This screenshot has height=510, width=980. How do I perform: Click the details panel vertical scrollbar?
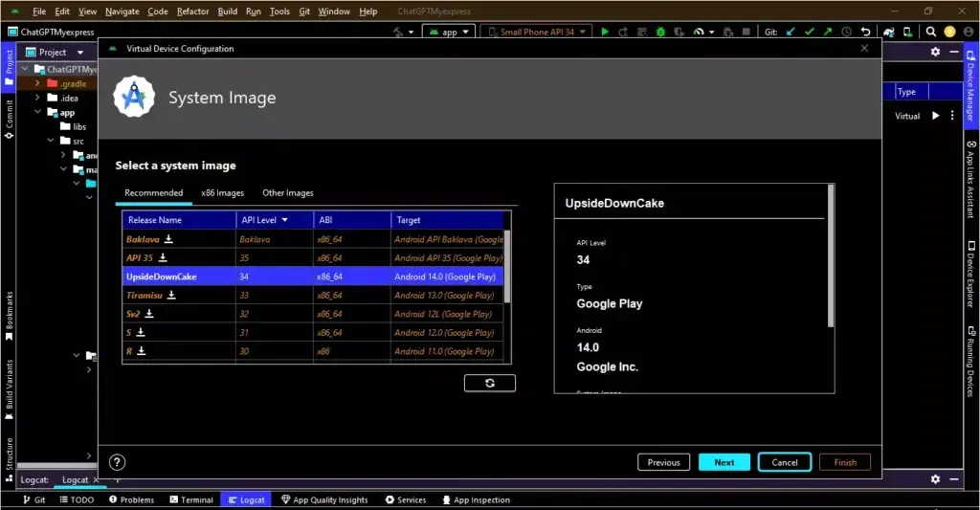point(831,256)
